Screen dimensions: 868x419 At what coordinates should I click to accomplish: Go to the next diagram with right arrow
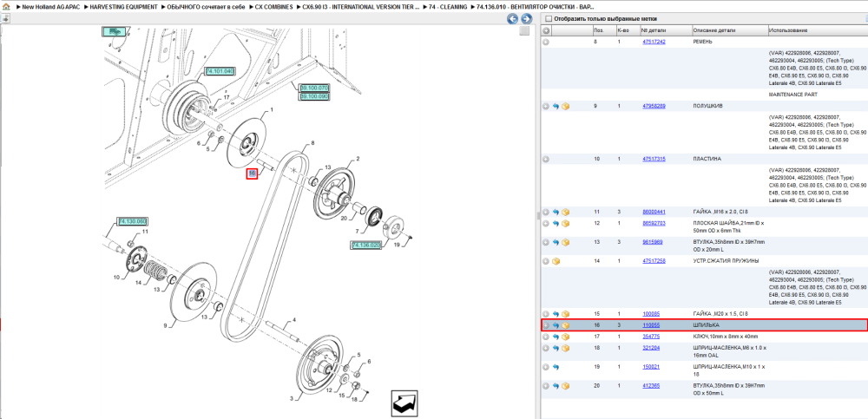(527, 19)
